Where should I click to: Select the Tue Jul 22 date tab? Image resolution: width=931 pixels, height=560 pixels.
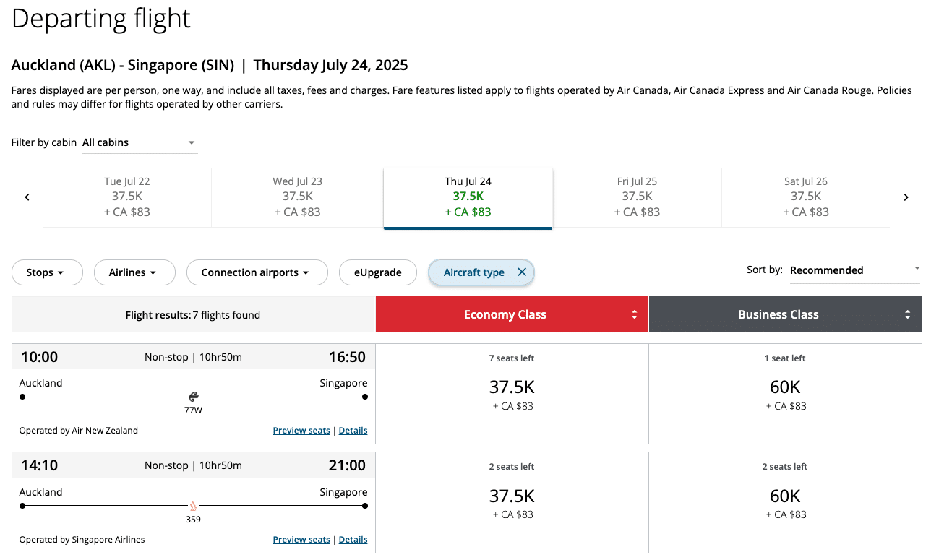127,197
